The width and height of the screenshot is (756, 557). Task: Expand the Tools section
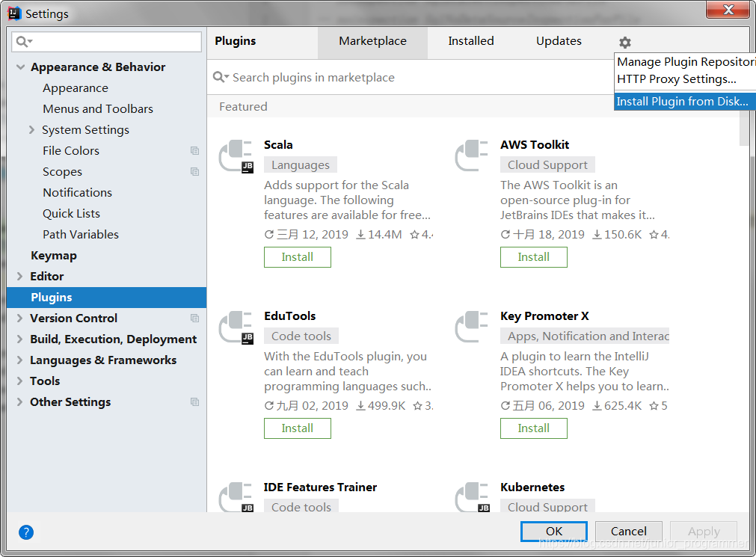tap(19, 381)
